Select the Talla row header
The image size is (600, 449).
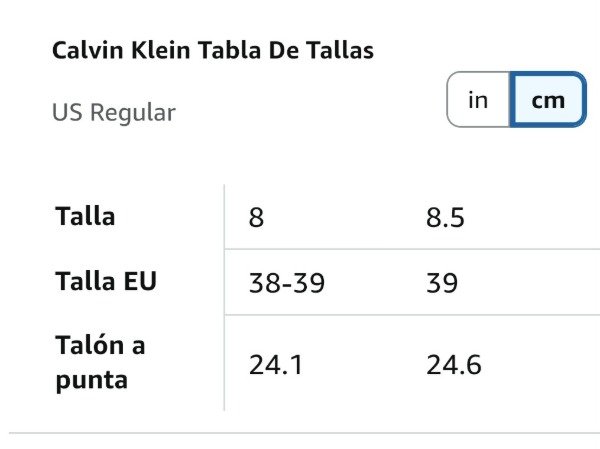tap(85, 216)
